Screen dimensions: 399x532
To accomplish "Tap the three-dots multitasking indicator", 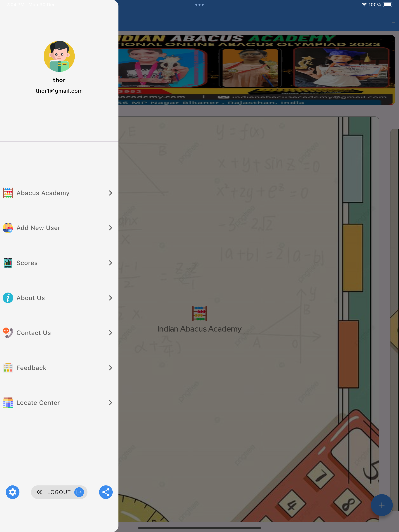I will click(199, 4).
